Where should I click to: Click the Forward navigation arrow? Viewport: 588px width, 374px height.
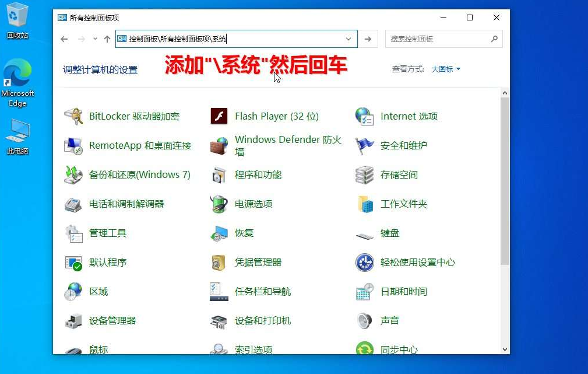[x=81, y=39]
